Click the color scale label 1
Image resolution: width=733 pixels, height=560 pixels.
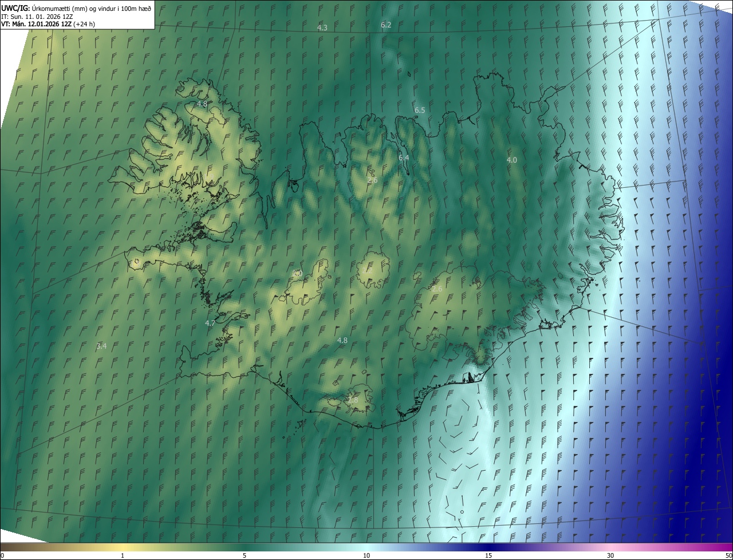(123, 555)
